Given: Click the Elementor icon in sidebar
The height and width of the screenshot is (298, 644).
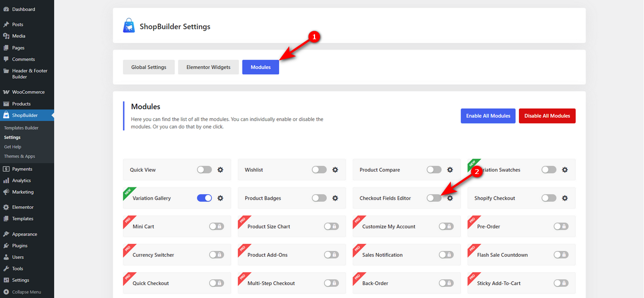Looking at the screenshot, I should click(6, 207).
